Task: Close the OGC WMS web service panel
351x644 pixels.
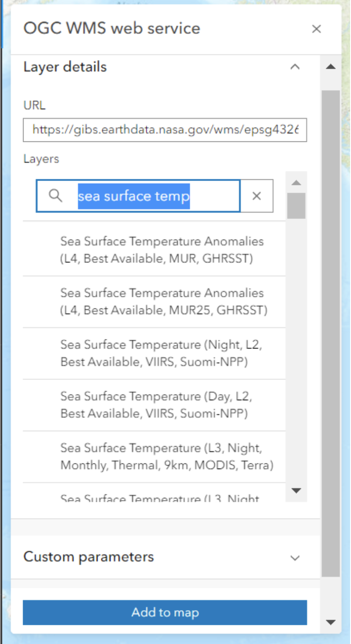Action: (317, 29)
